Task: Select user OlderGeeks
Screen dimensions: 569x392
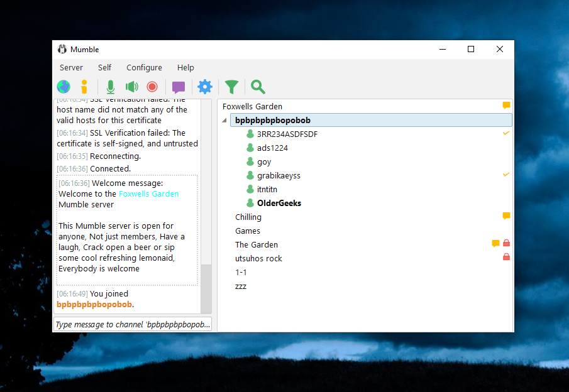Action: tap(279, 203)
